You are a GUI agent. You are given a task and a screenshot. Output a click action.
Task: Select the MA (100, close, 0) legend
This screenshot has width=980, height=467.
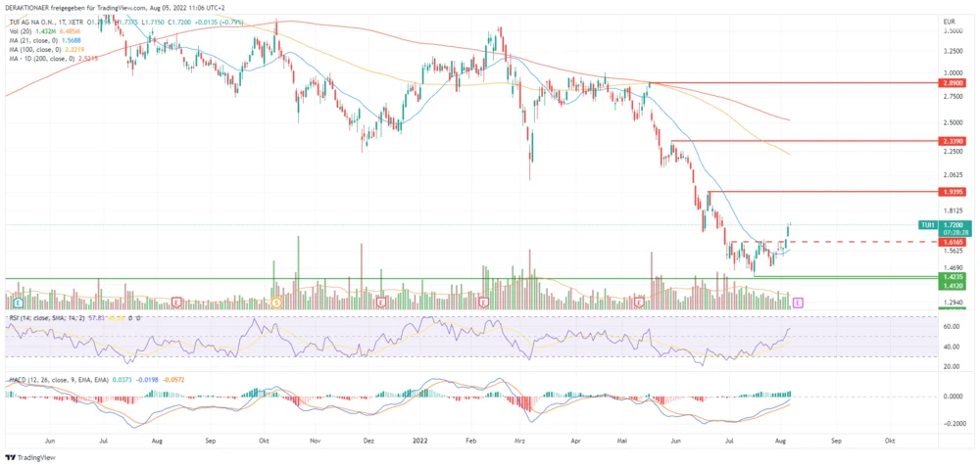click(39, 50)
